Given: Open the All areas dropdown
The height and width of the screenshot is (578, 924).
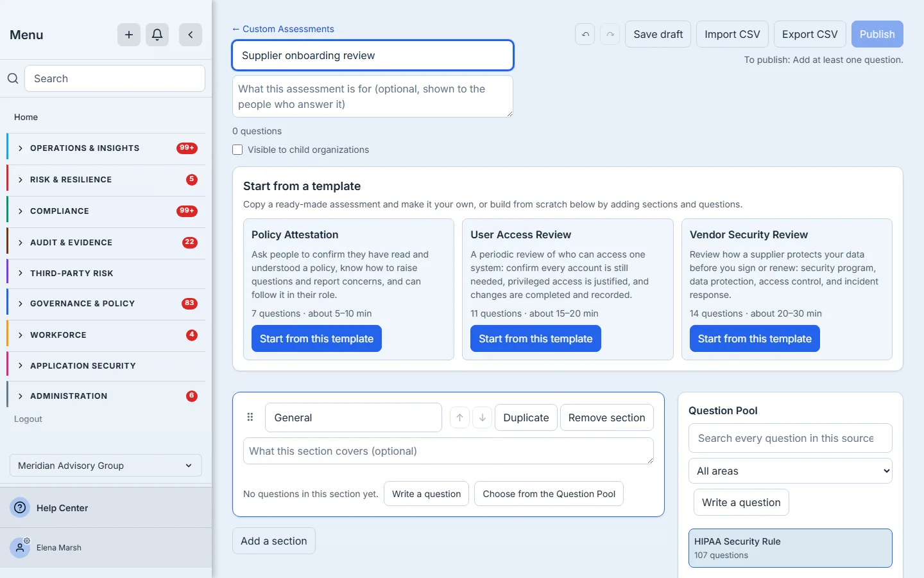Looking at the screenshot, I should (x=791, y=471).
